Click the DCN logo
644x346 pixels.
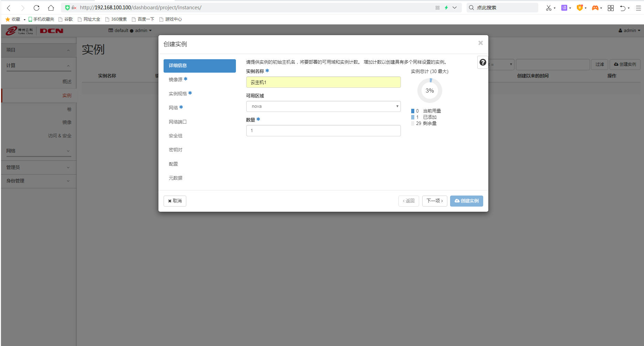pyautogui.click(x=51, y=31)
